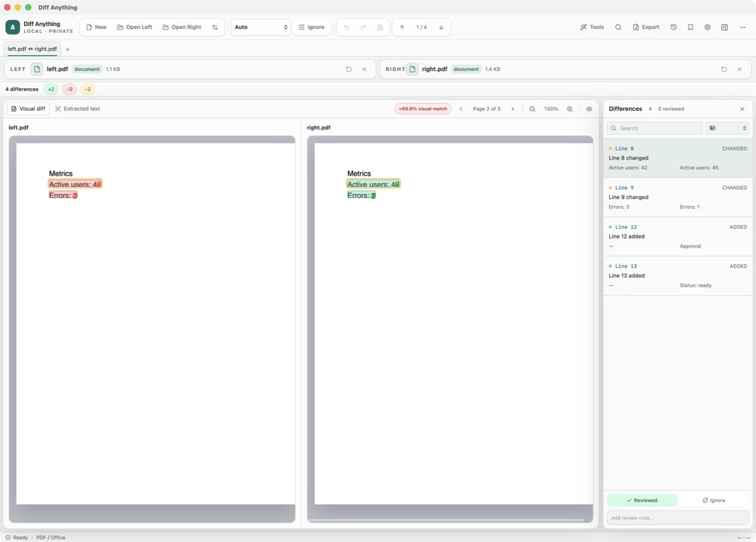Click the right.pdf horizontal scrollbar
Screen dimensions: 756x542
point(446,520)
